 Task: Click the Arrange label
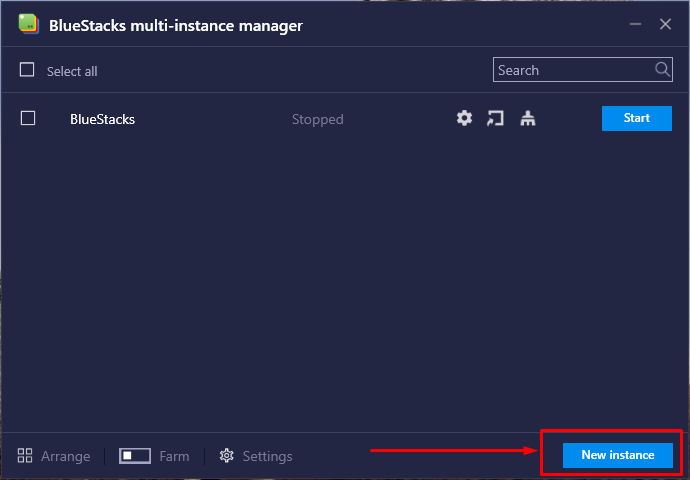pyautogui.click(x=66, y=456)
